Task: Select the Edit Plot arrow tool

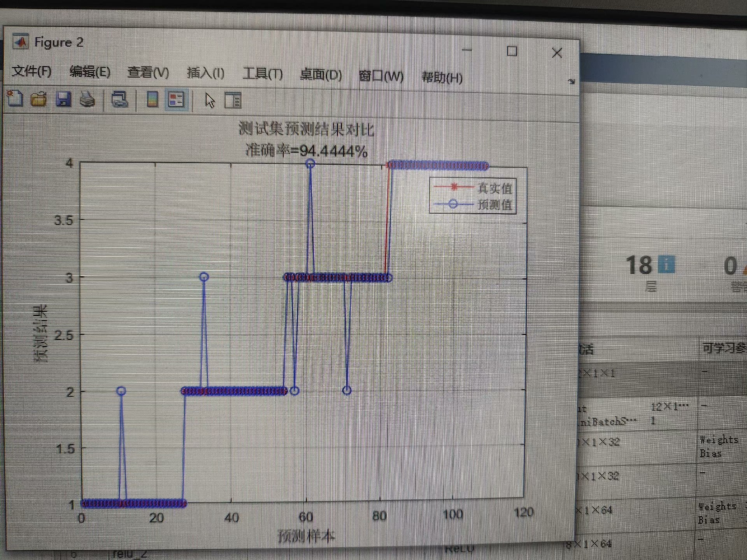Action: 210,101
